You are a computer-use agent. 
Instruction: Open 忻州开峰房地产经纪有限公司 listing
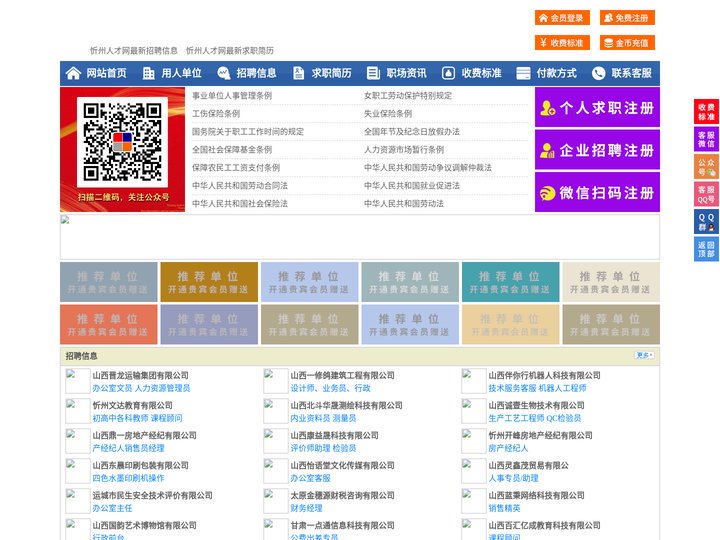540,435
